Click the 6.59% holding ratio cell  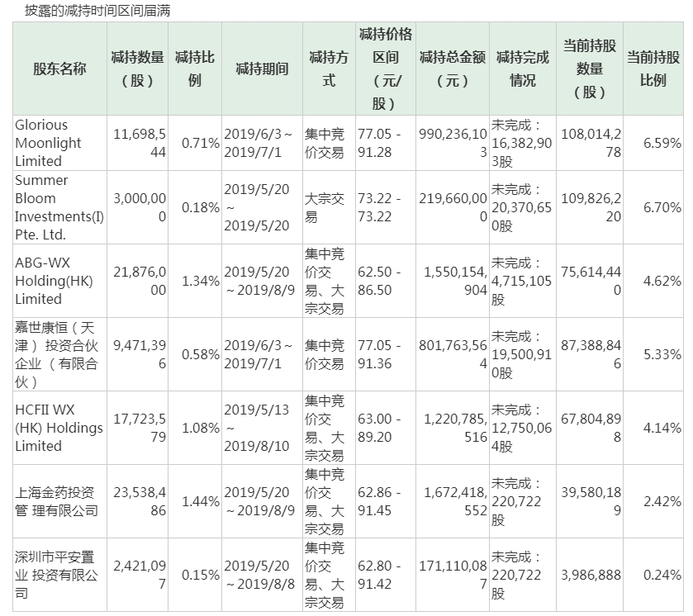click(653, 143)
